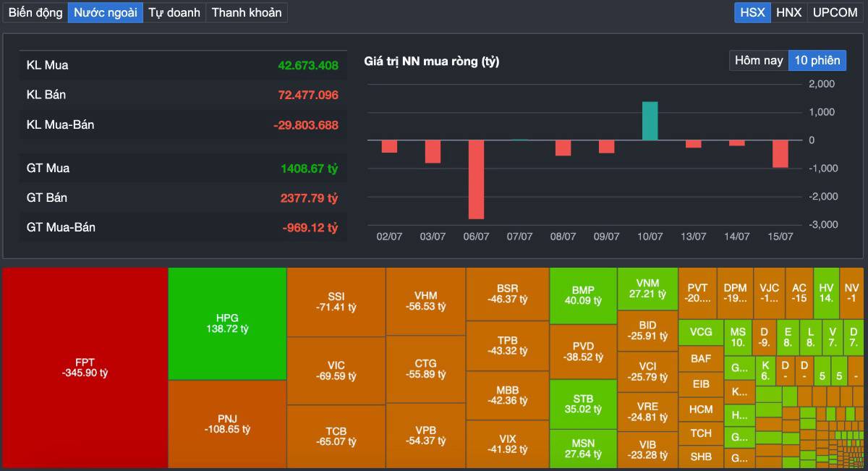Viewport: 868px width, 471px height.
Task: Switch to the UPCOM exchange
Action: 835,12
